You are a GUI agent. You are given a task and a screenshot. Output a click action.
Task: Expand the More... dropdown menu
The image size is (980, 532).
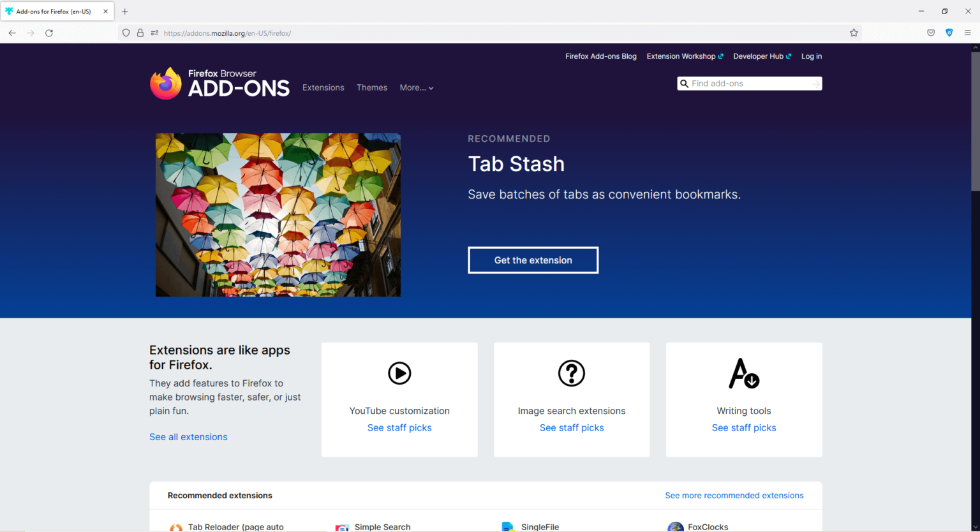[416, 88]
